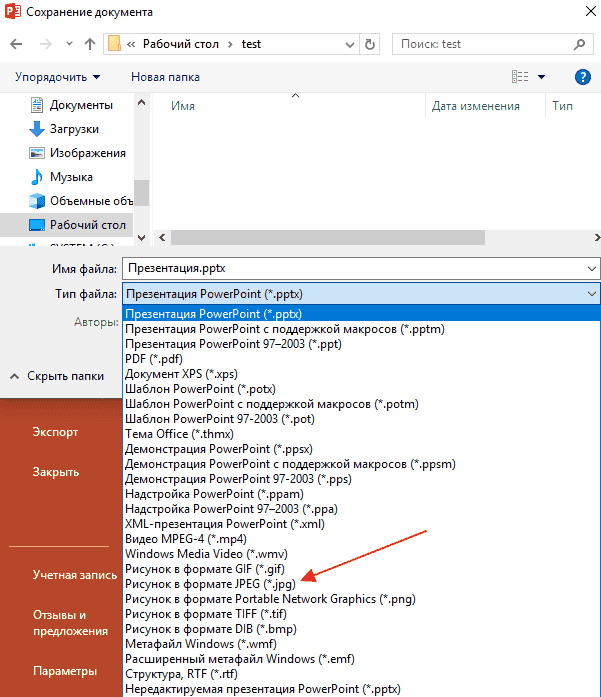This screenshot has width=601, height=697.
Task: Click the back navigation arrow
Action: coord(17,45)
